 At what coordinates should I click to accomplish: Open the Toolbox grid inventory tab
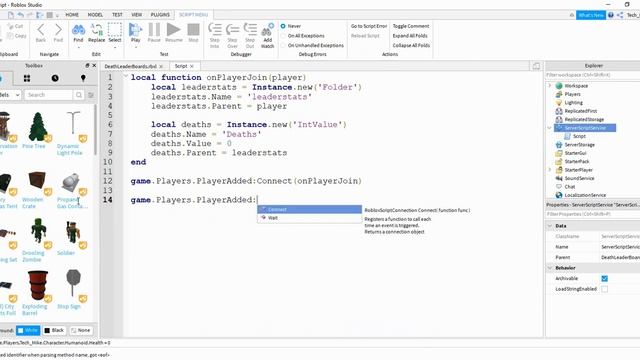point(27,78)
